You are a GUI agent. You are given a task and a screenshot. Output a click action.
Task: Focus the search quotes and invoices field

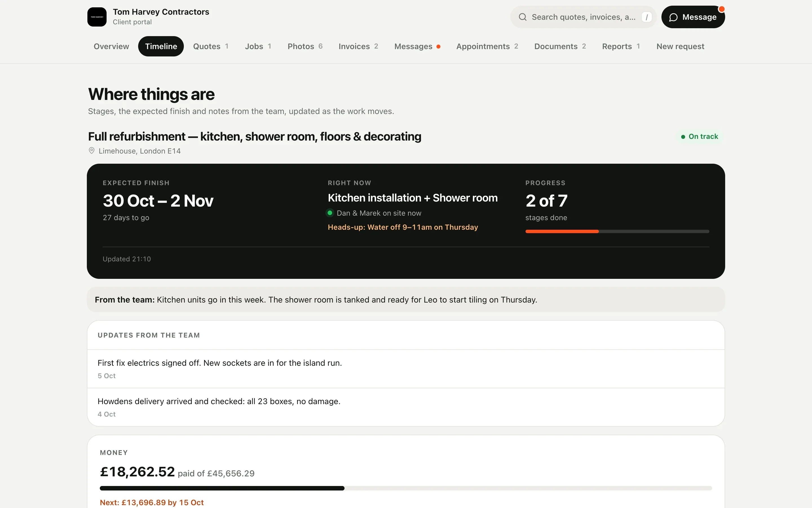coord(583,17)
